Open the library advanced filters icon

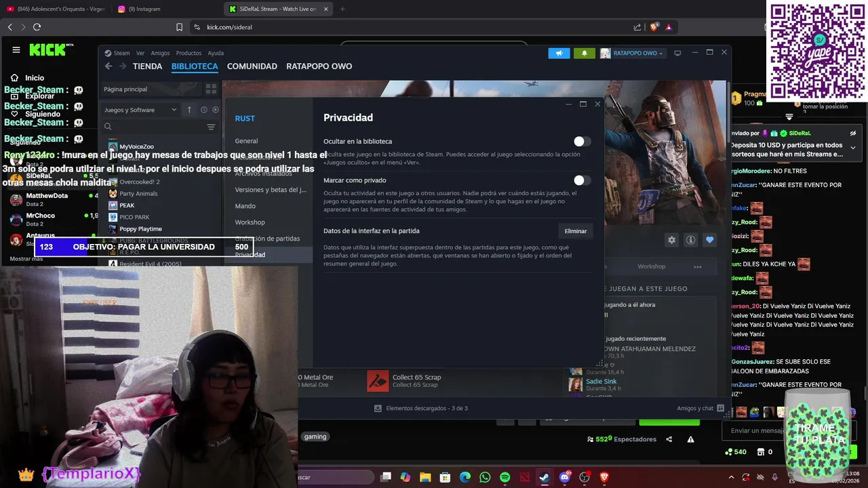[x=211, y=127]
